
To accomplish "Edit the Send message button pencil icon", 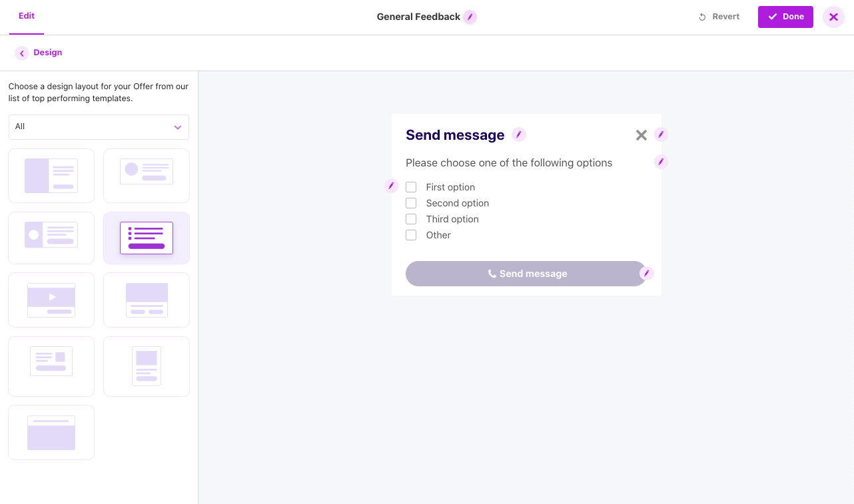I will 646,273.
